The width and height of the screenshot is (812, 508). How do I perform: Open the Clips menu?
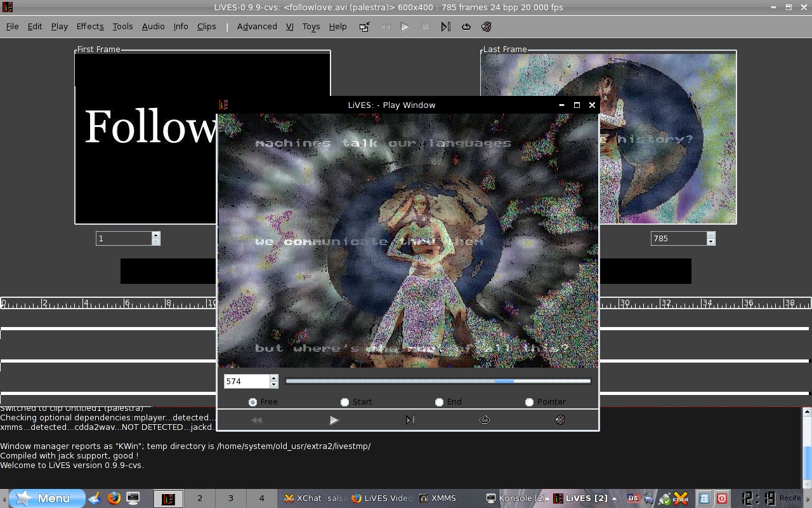pyautogui.click(x=206, y=27)
